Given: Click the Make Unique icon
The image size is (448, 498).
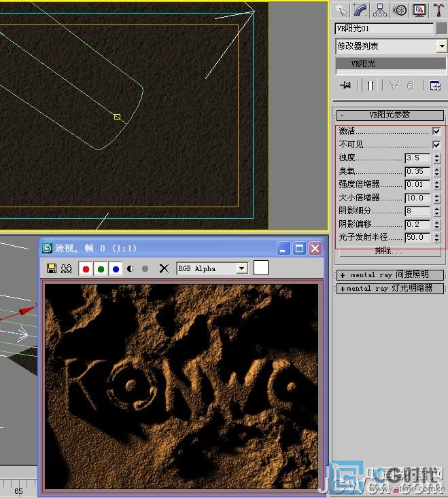Looking at the screenshot, I should click(x=394, y=86).
